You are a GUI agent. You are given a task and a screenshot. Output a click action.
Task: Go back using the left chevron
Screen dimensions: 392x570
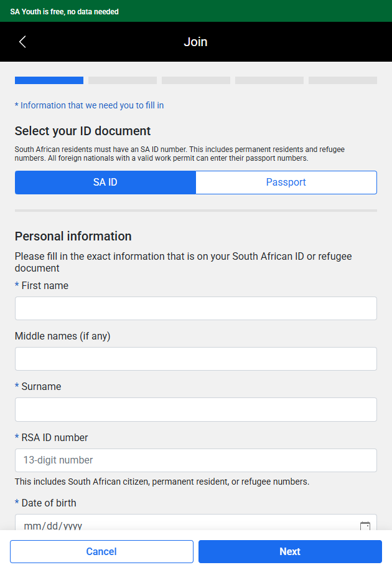pos(22,42)
